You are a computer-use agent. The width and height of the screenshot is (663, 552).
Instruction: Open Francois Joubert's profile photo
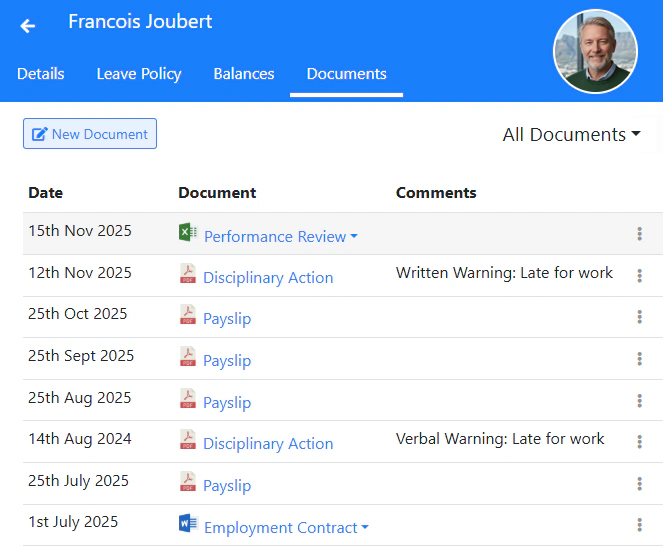coord(595,51)
